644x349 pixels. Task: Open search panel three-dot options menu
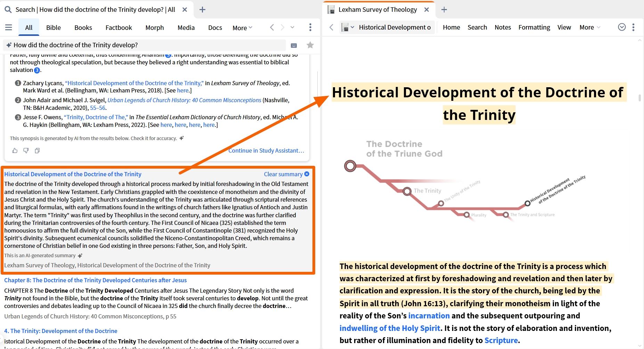pyautogui.click(x=310, y=27)
